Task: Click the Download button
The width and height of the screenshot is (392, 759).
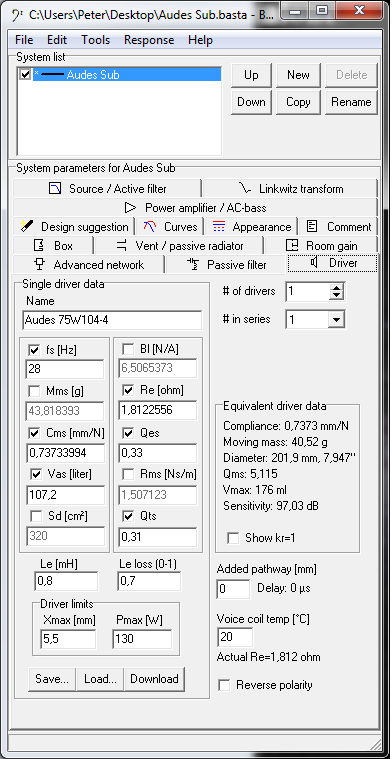Action: click(x=154, y=679)
